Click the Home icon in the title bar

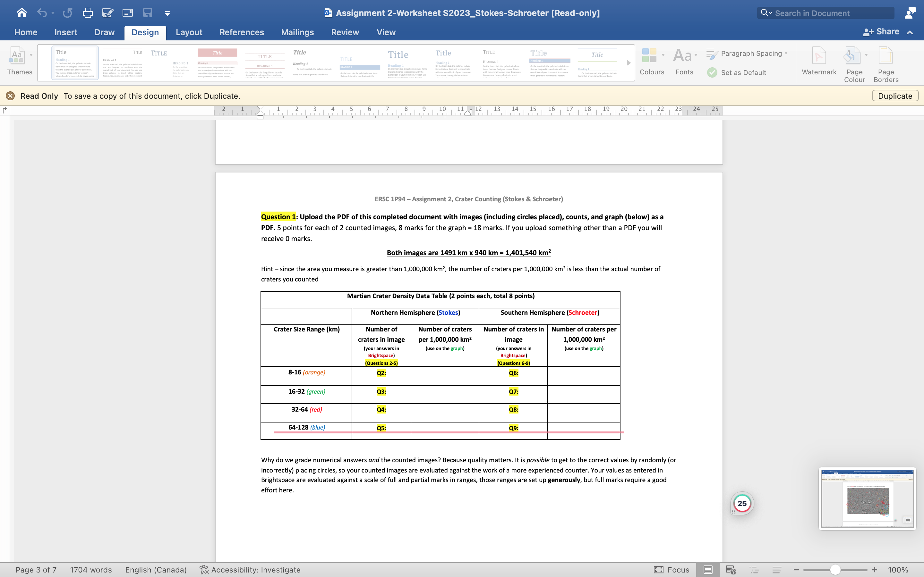[x=21, y=13]
